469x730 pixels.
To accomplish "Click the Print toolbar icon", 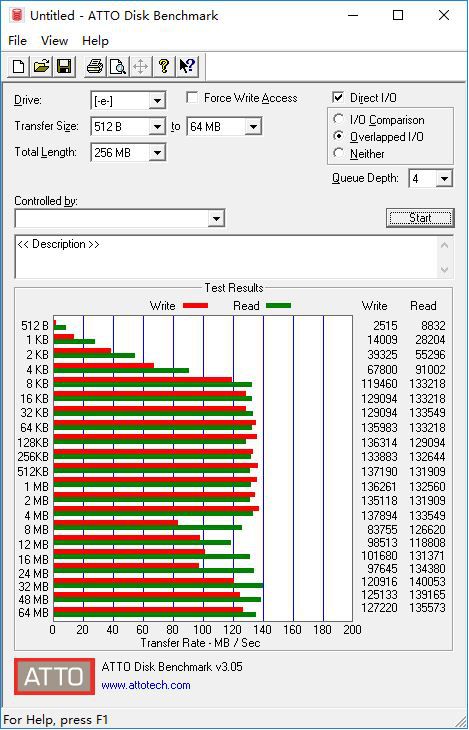I will point(95,66).
